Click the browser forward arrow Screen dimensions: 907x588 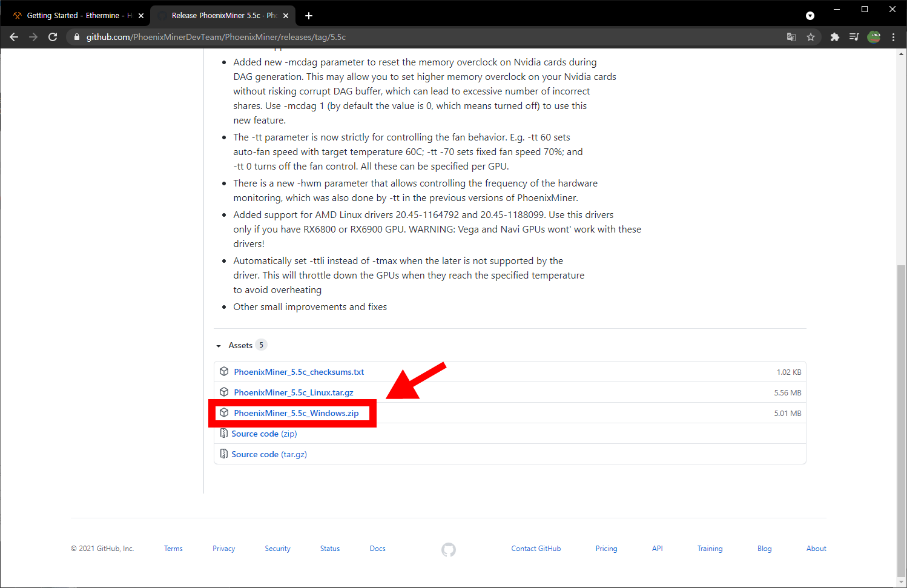[33, 37]
